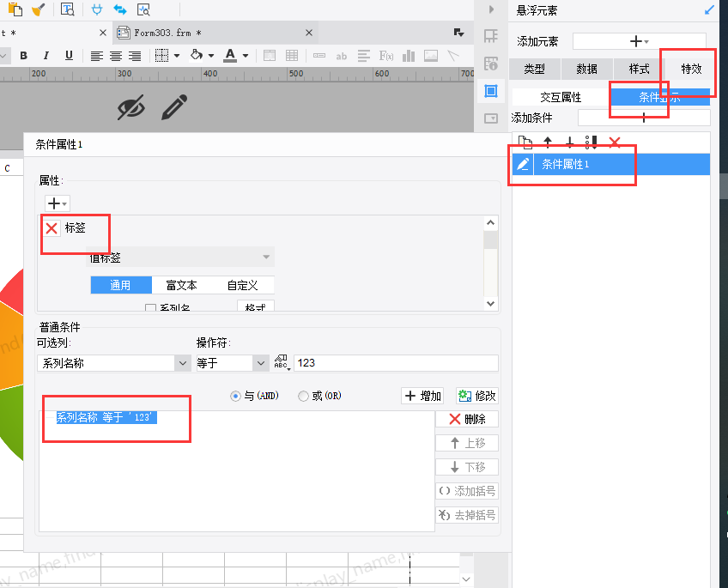Viewport: 728px width, 588px height.
Task: Apply underline formatting
Action: pyautogui.click(x=69, y=56)
